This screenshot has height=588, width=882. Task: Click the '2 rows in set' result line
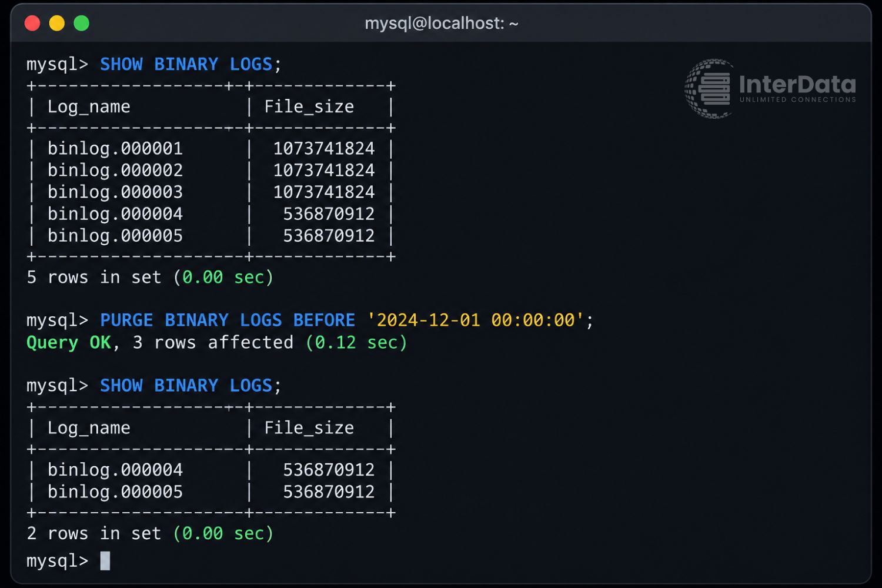coord(150,533)
